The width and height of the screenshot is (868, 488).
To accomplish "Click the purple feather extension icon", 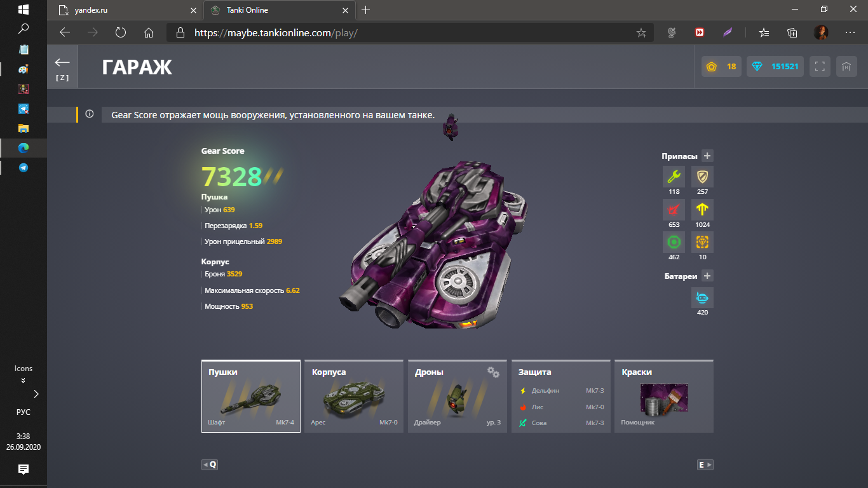I will [728, 32].
